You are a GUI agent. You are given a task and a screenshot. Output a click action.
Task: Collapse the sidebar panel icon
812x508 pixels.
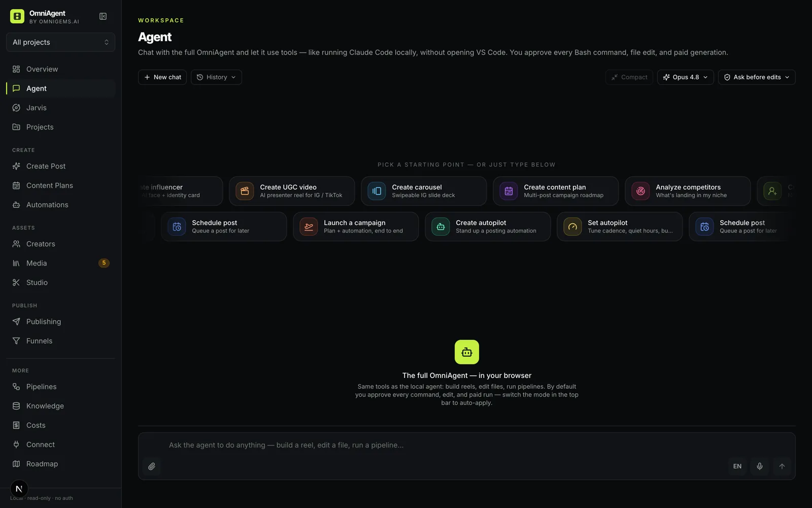[103, 16]
